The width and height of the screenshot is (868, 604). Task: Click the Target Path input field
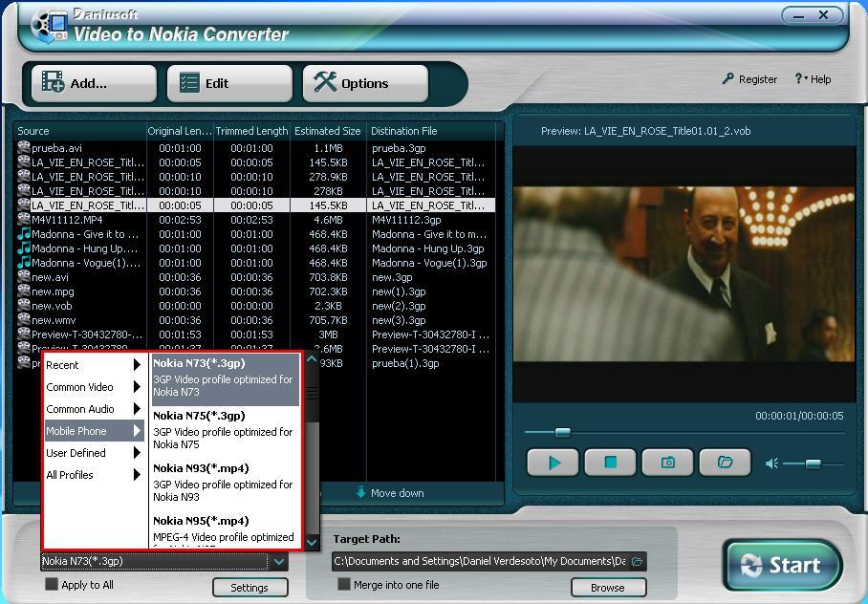tap(481, 561)
